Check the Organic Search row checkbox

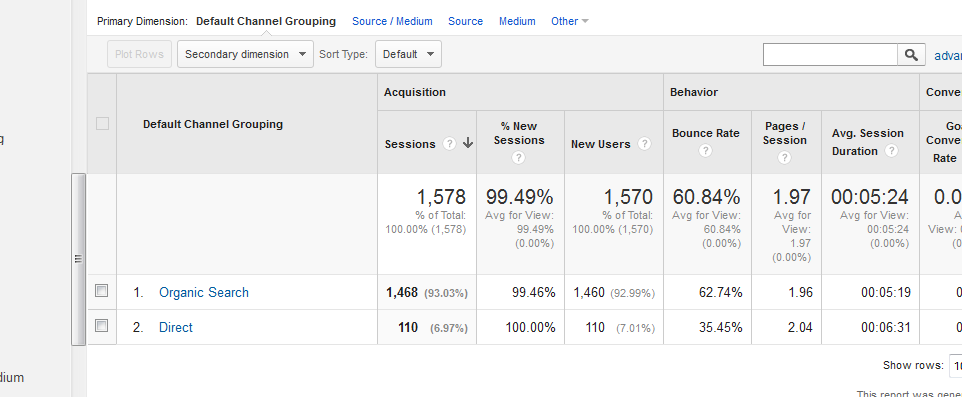[x=102, y=291]
